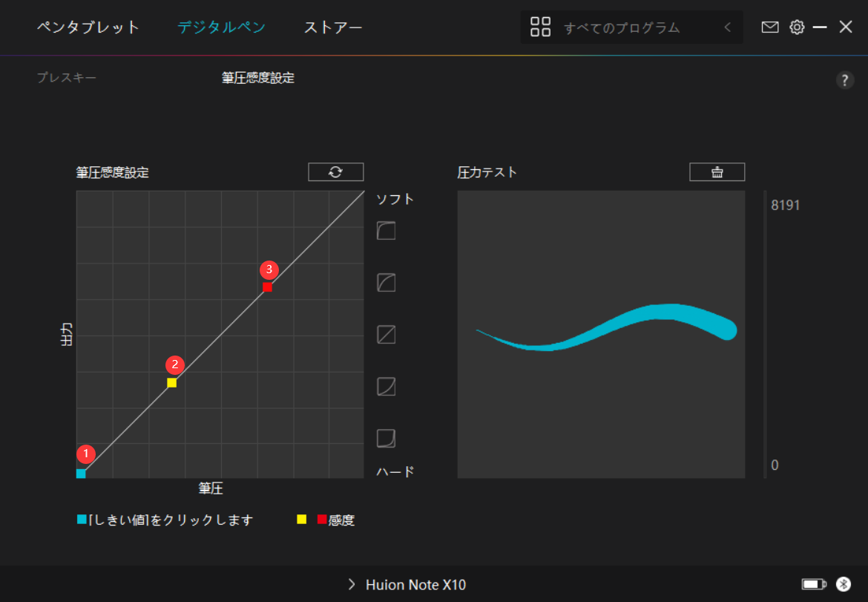Click the yellow sensitivity control point
The height and width of the screenshot is (602, 868).
pyautogui.click(x=171, y=383)
